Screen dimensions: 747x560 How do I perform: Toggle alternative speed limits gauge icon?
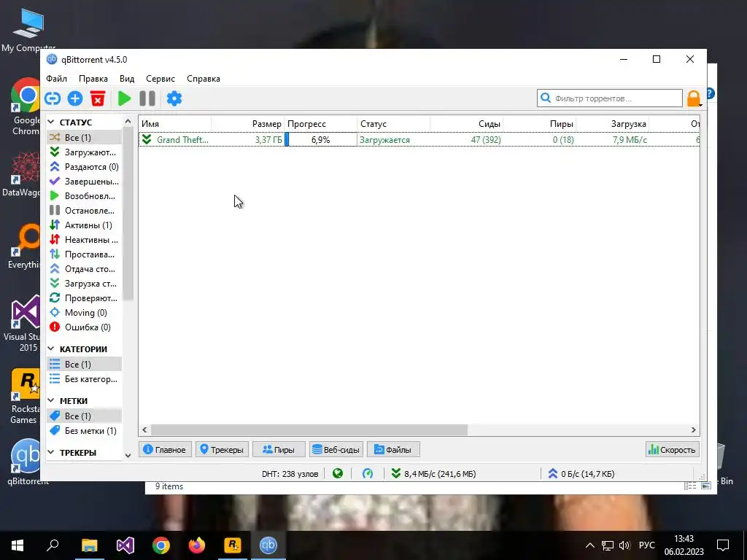click(368, 473)
